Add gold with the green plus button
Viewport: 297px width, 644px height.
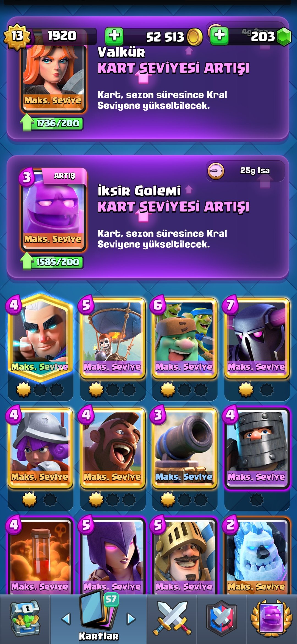coord(114,36)
